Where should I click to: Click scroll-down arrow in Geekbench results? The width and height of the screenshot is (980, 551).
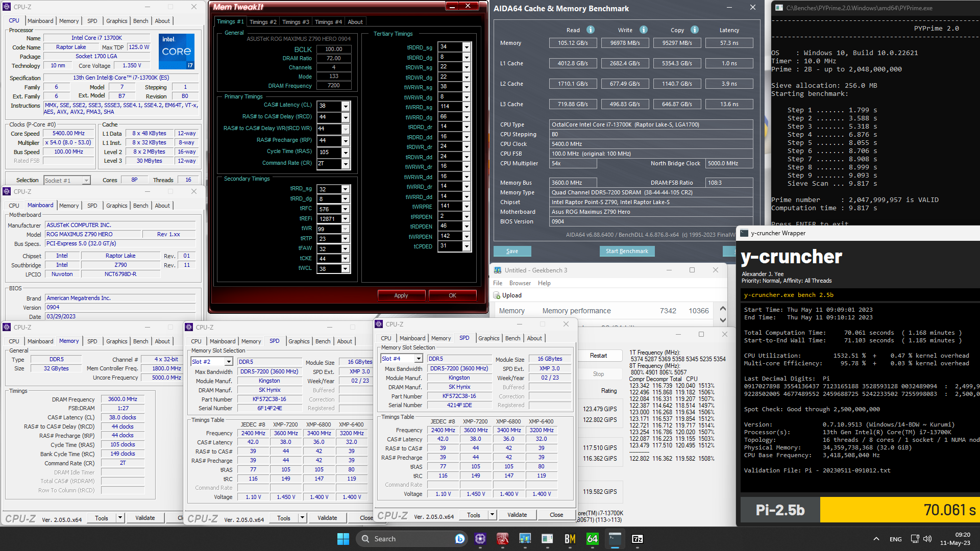point(723,320)
